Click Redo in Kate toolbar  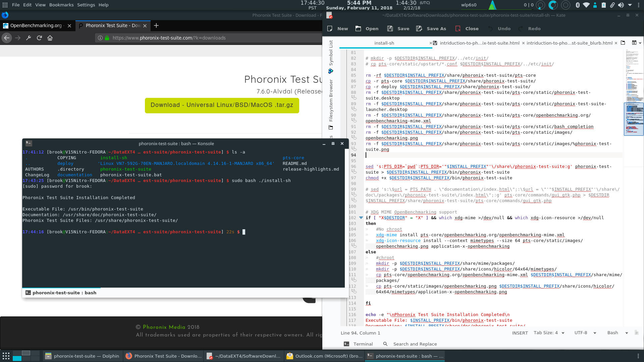(529, 28)
